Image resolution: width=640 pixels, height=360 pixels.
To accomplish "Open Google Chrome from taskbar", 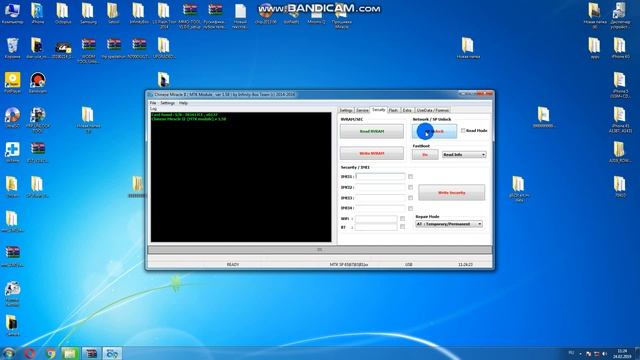I will (51, 353).
